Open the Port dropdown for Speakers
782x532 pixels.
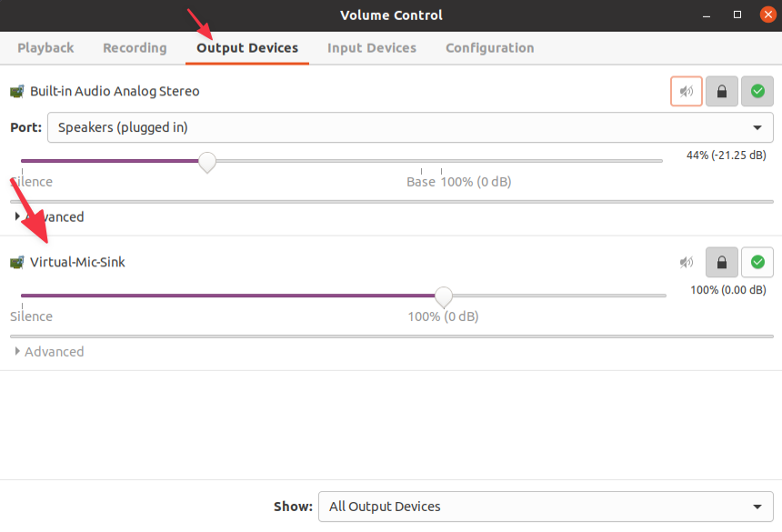click(410, 127)
